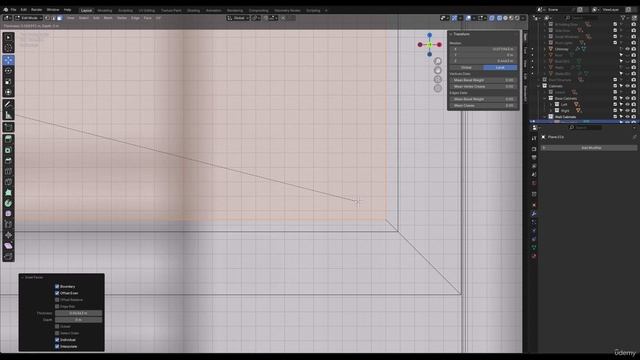
Task: Select the Rotate tool
Action: point(8,71)
